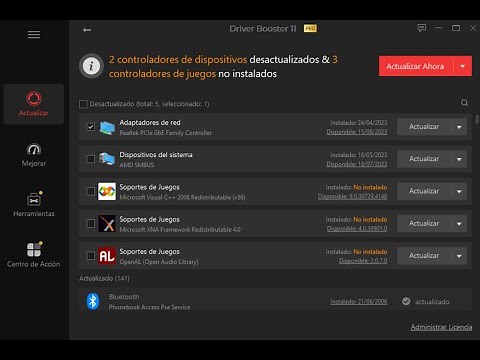This screenshot has height=360, width=480.
Task: Click the Driver Booster 11 title
Action: pos(263,29)
